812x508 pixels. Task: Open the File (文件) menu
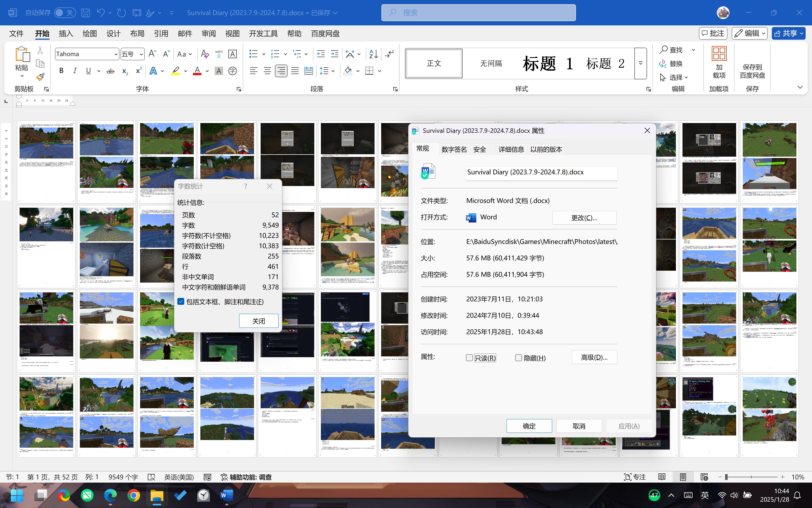(16, 34)
